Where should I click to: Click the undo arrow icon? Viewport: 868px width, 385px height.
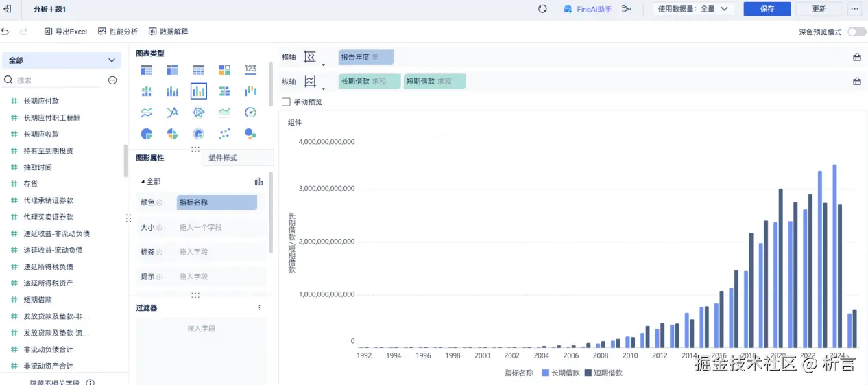tap(5, 32)
